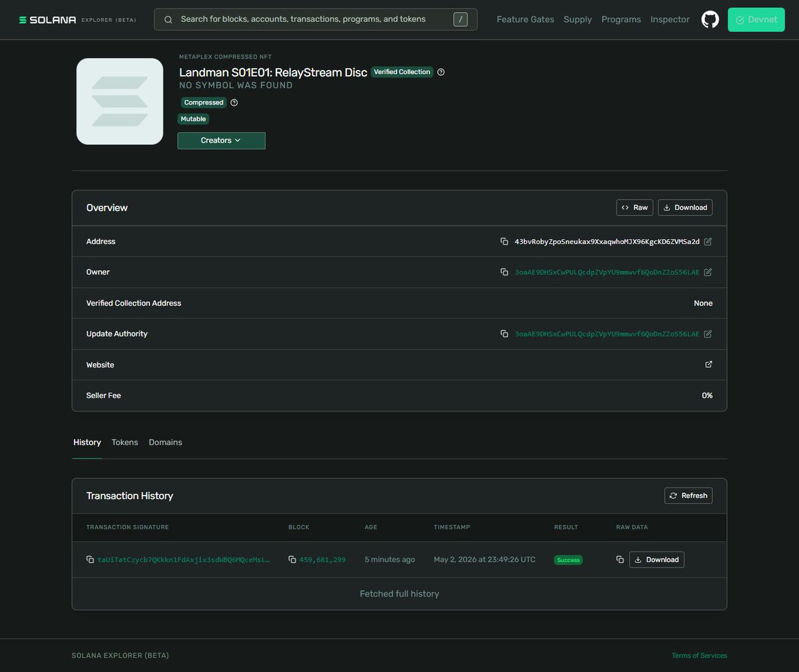Click the search magnifier icon
Screen dimensions: 799x672
pyautogui.click(x=168, y=19)
